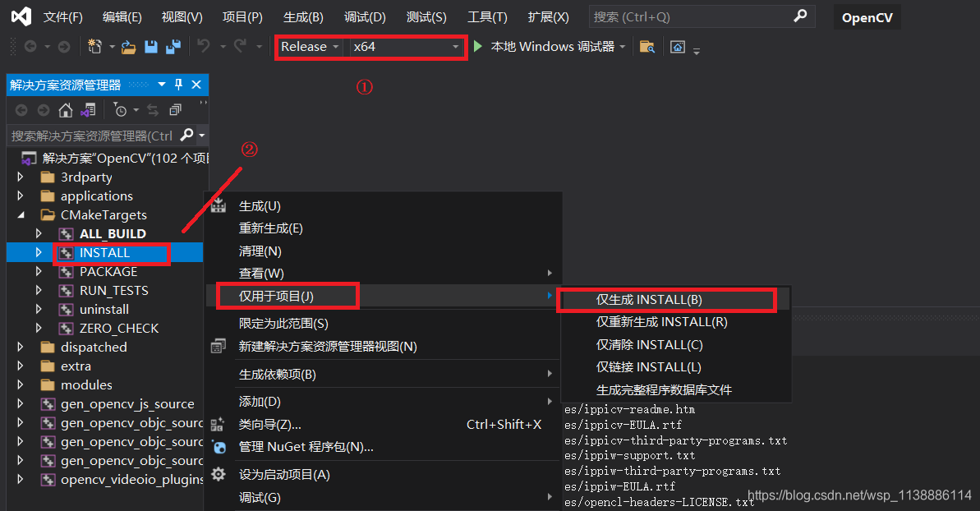
Task: Click the new project toolbar icon
Action: click(x=95, y=46)
